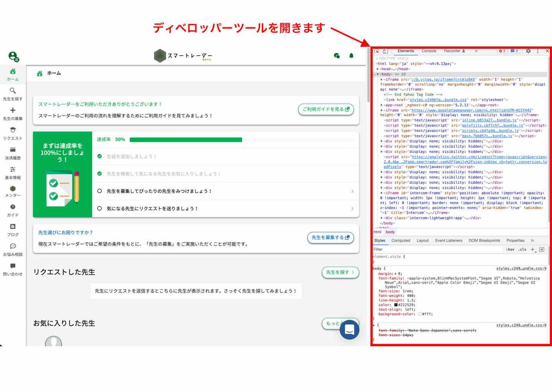Viewport: 552px width, 392px height.
Task: Open 決済履歴 in sidebar
Action: [13, 153]
